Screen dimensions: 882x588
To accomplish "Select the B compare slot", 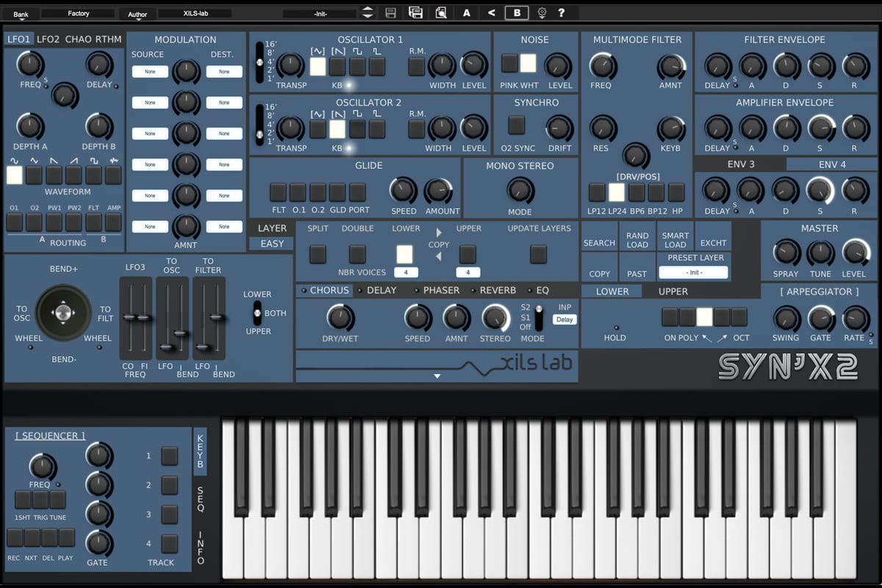I will [x=517, y=12].
